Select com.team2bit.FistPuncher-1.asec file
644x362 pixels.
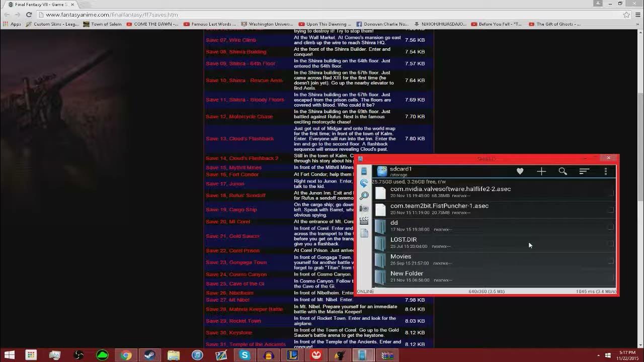pyautogui.click(x=494, y=209)
